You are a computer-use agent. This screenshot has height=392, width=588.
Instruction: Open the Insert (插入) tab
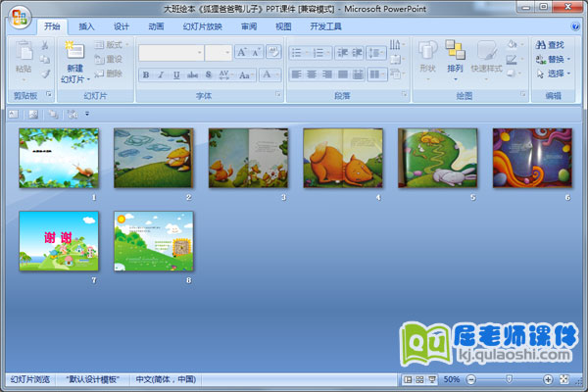pyautogui.click(x=87, y=26)
